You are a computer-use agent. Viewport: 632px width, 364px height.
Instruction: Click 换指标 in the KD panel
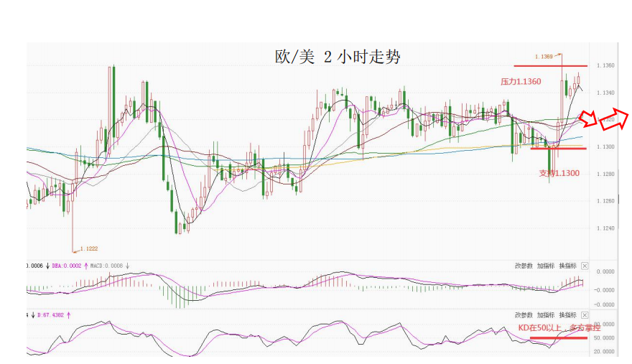coord(568,315)
